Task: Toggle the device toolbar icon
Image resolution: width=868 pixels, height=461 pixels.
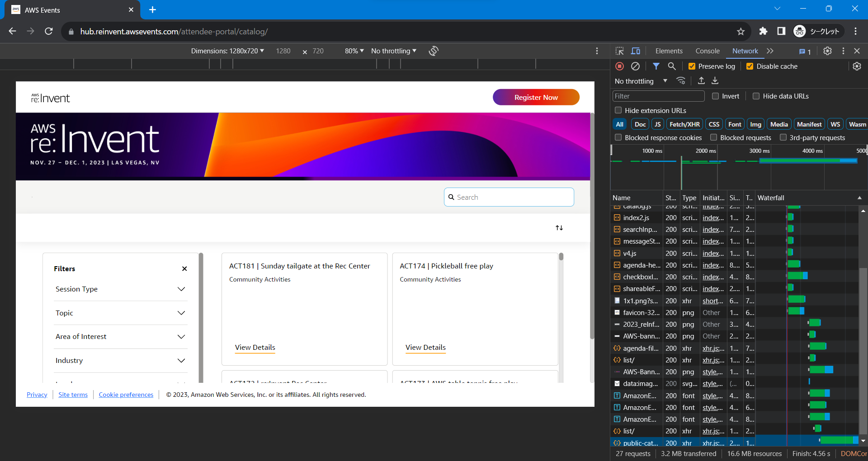Action: pyautogui.click(x=635, y=51)
